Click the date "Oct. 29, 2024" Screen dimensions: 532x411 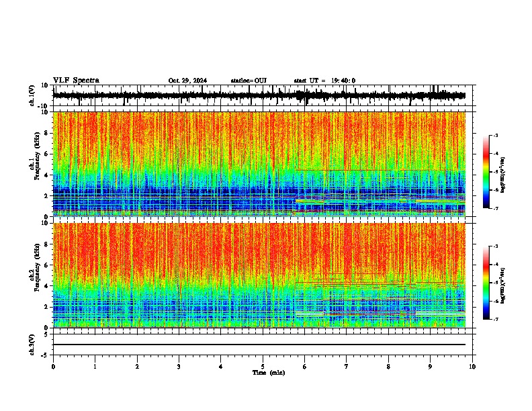point(187,81)
